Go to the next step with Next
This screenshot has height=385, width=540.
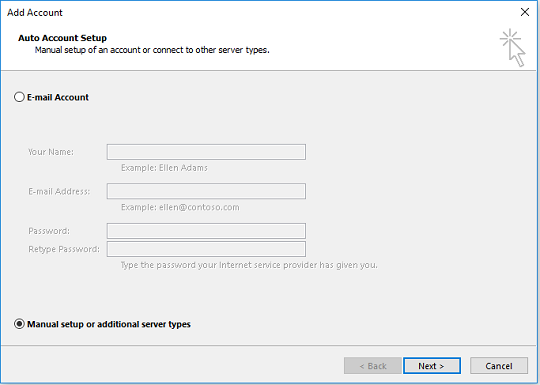point(432,366)
